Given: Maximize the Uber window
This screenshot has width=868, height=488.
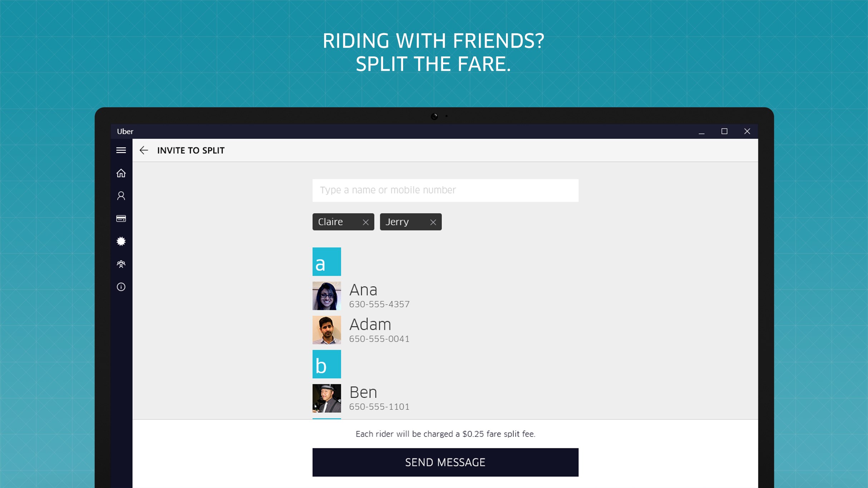Looking at the screenshot, I should 724,131.
